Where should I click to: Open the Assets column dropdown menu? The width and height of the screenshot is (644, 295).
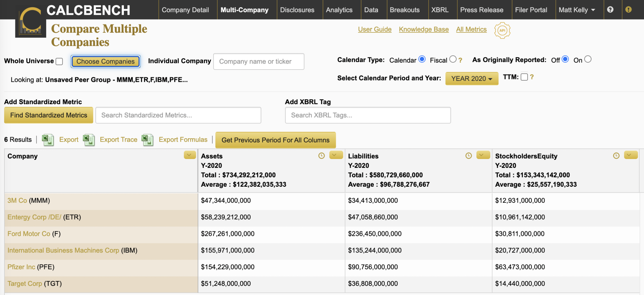coord(336,155)
